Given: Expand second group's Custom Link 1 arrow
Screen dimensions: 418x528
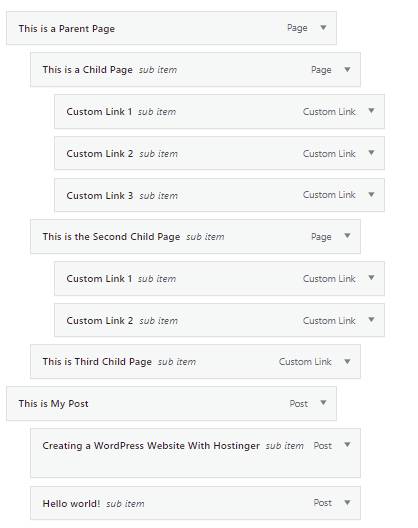Looking at the screenshot, I should (x=371, y=278).
